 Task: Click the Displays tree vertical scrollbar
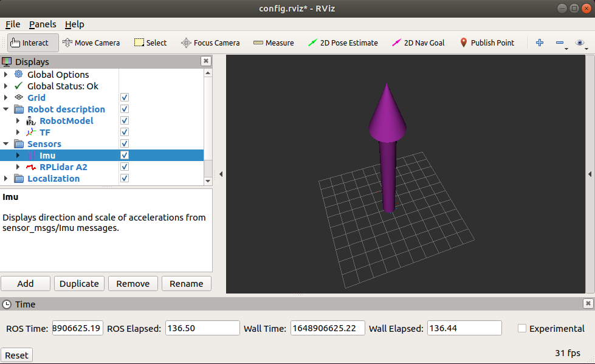208,127
